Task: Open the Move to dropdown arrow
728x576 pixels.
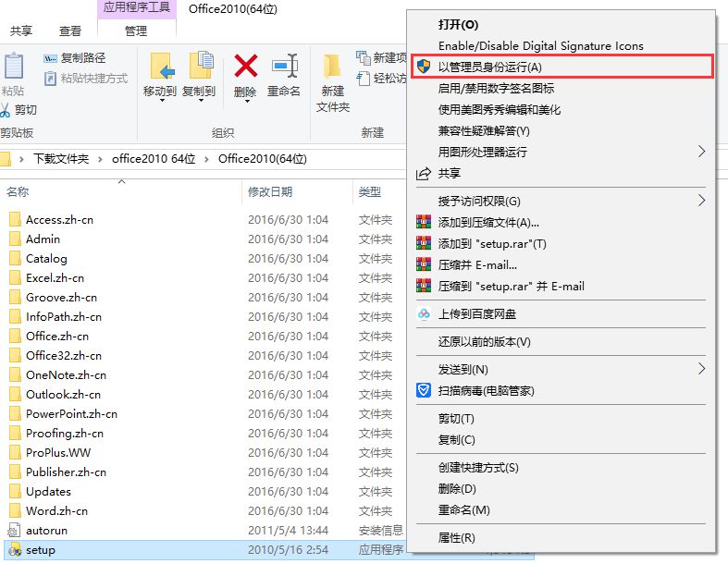Action: 162,100
